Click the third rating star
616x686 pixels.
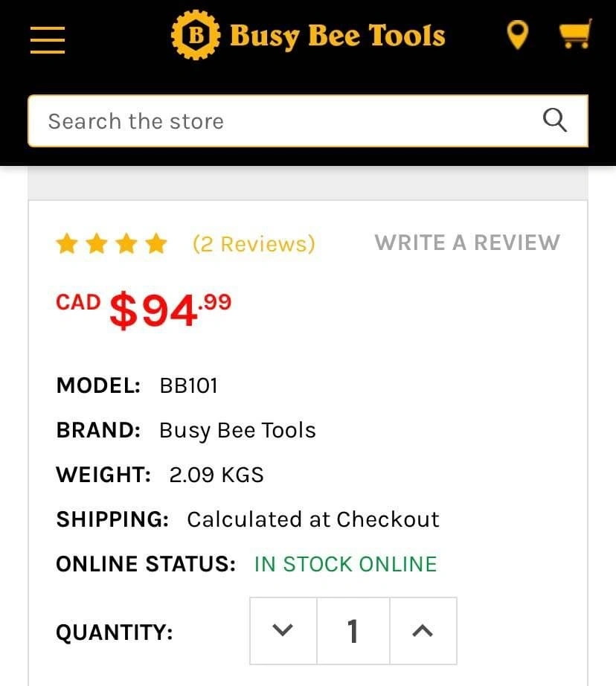click(x=126, y=243)
